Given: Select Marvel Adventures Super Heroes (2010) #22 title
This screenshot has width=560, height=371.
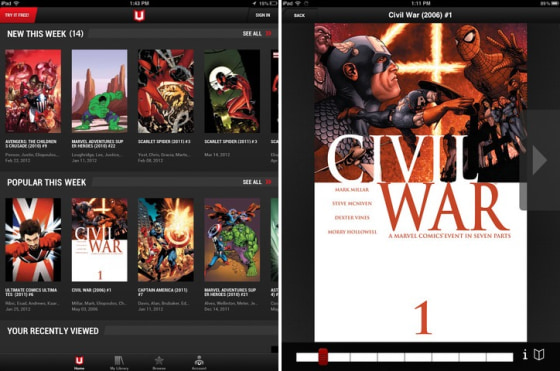Looking at the screenshot, I should pyautogui.click(x=98, y=144).
